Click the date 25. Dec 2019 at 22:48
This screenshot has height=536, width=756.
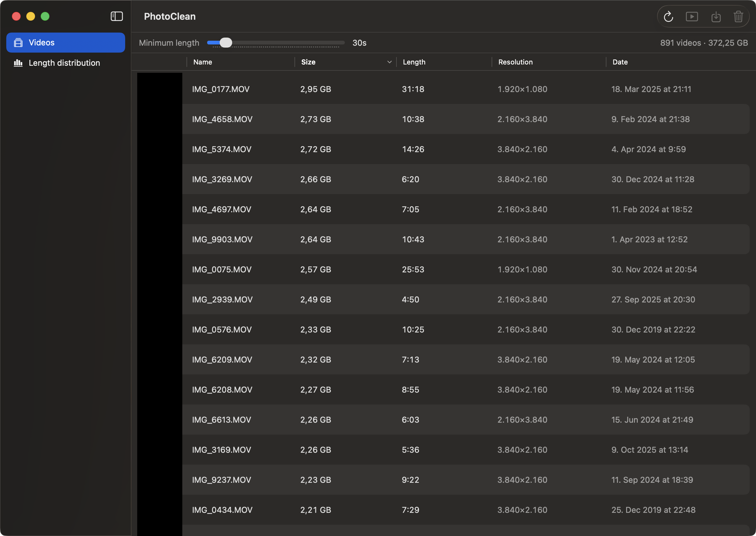pos(653,510)
